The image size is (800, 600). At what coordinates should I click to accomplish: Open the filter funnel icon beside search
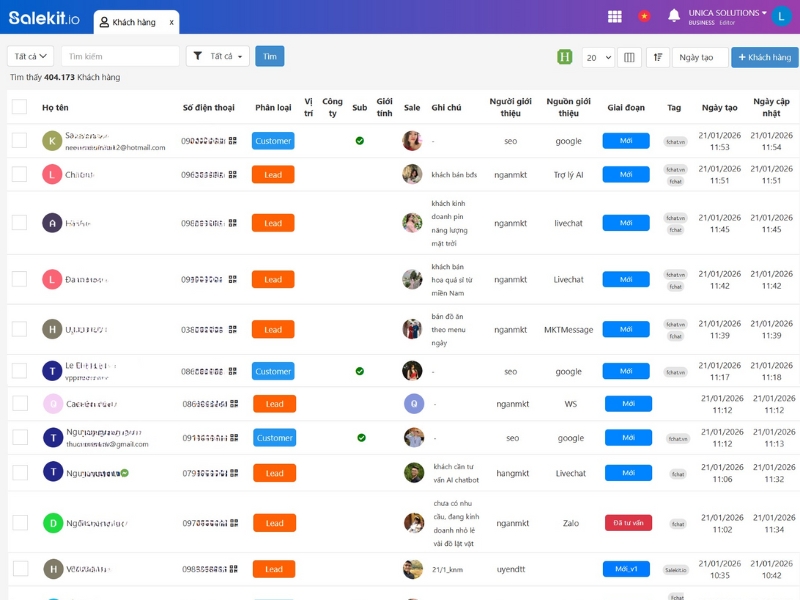(200, 58)
